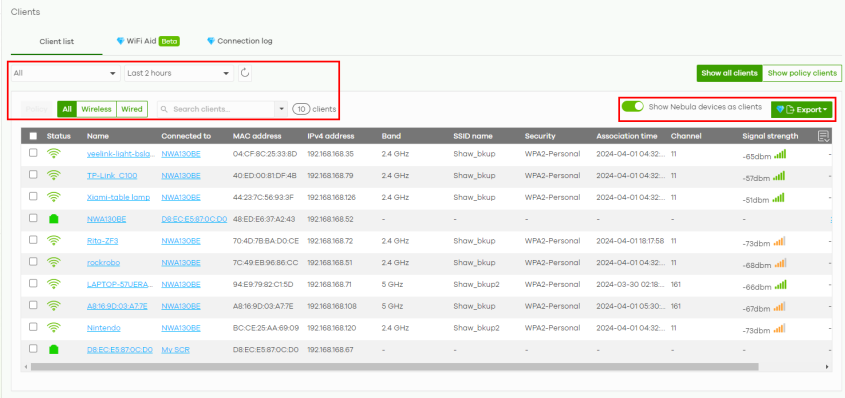Switch to the WiFi Aid Beta tab
Screen dimensions: 845x398
(148, 41)
